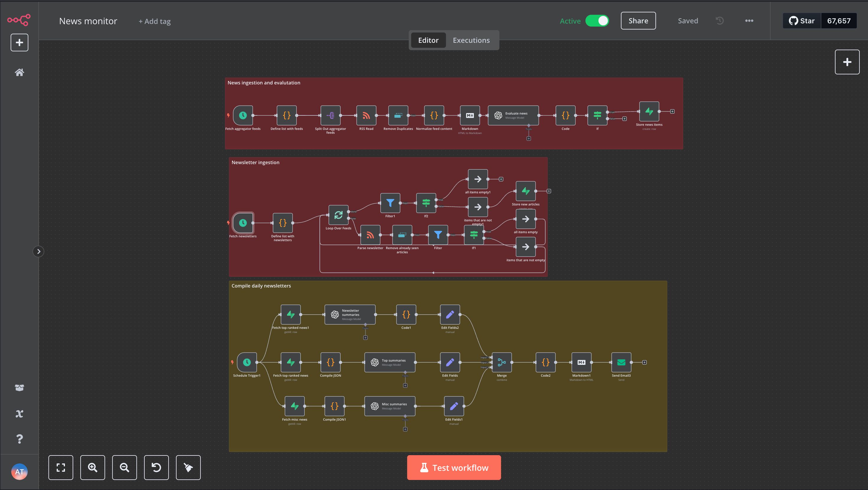The width and height of the screenshot is (868, 490).
Task: Click the zoom to fit icon
Action: click(x=61, y=468)
